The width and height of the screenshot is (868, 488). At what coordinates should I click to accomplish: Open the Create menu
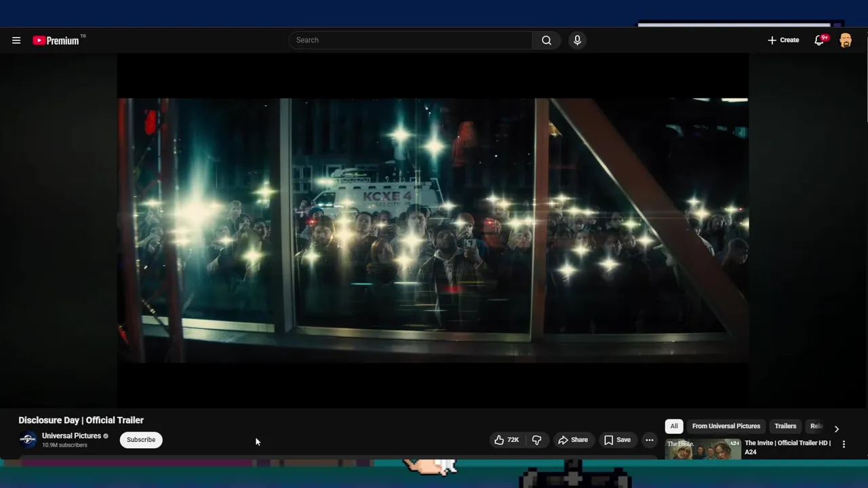tap(783, 40)
